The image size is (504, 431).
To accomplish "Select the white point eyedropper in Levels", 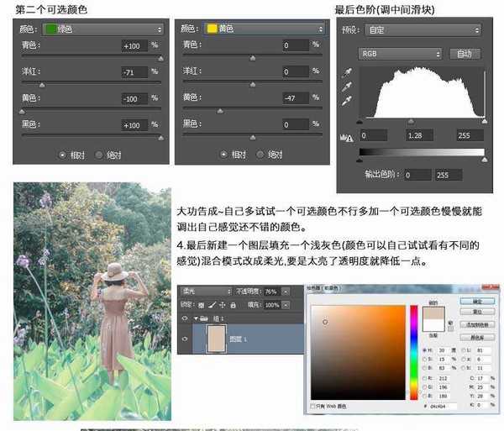I will click(345, 102).
